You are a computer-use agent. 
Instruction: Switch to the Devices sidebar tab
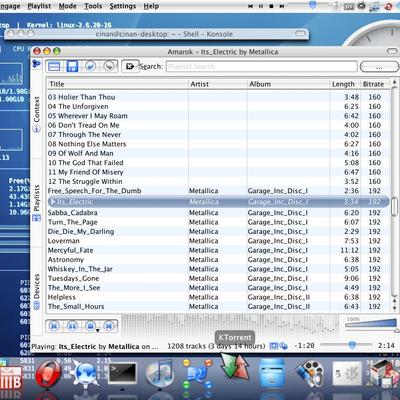pyautogui.click(x=37, y=291)
